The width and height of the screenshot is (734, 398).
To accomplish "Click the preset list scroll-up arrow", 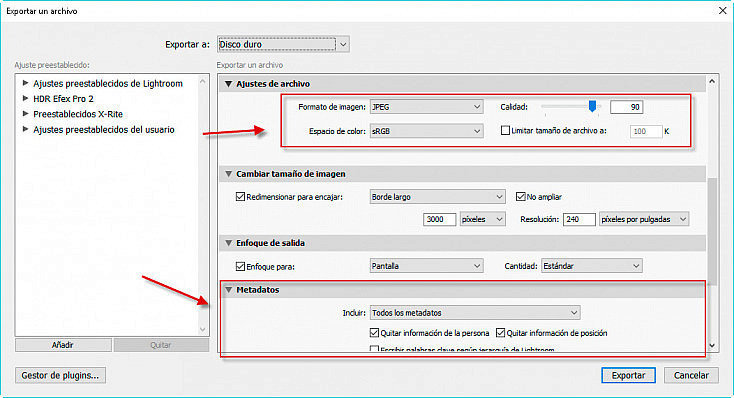I will tap(202, 81).
